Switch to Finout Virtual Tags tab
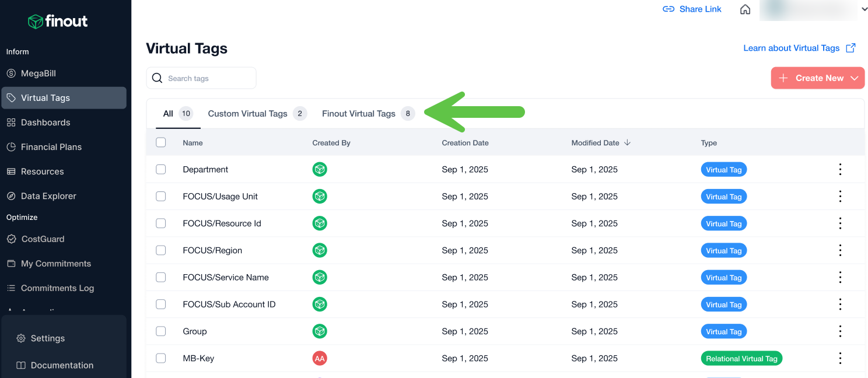 pos(359,114)
